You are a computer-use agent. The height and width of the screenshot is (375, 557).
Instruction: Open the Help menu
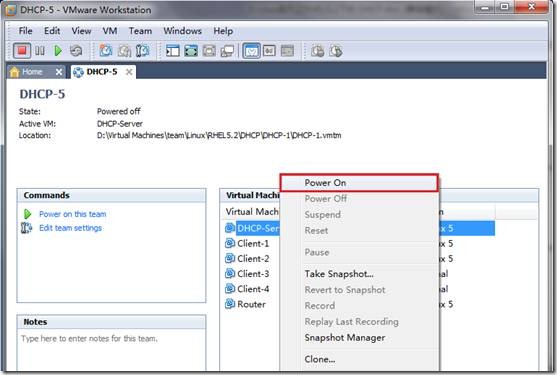click(x=223, y=31)
